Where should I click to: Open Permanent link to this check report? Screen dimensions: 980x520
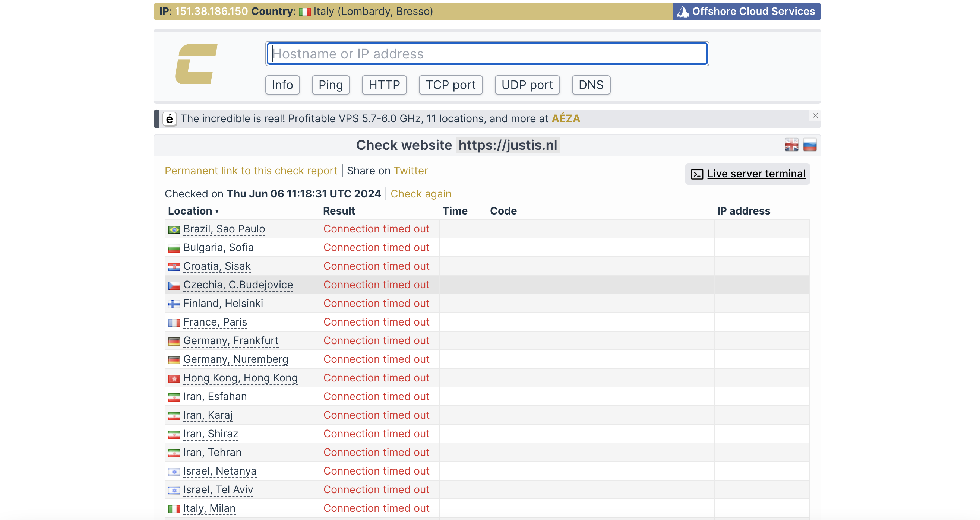(251, 171)
